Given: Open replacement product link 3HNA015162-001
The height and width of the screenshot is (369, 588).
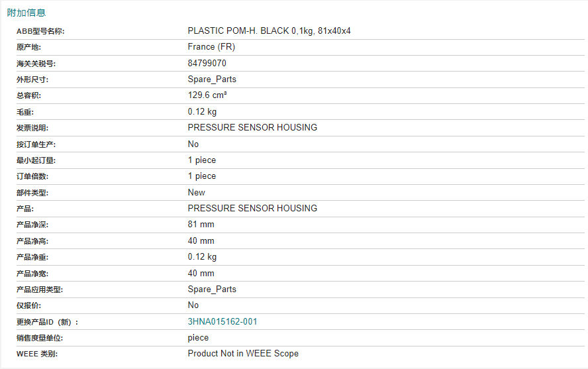Looking at the screenshot, I should pos(222,321).
